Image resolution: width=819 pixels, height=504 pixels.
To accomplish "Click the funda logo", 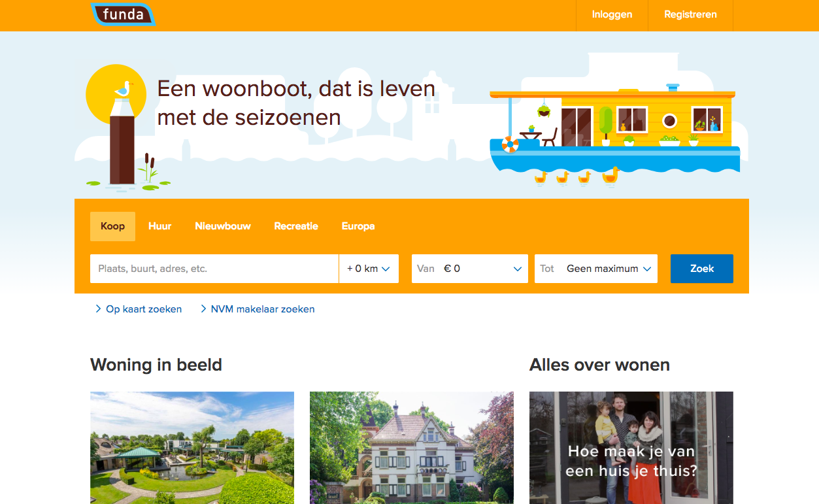I will 123,14.
